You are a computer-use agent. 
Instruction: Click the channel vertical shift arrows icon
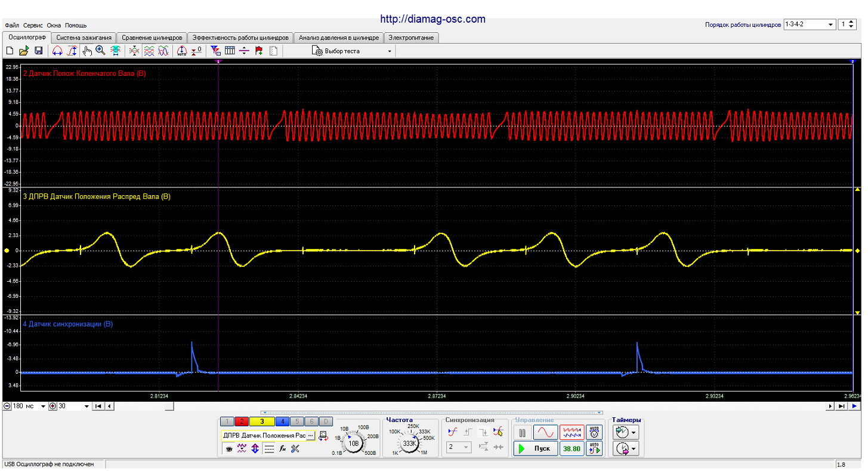pos(255,448)
